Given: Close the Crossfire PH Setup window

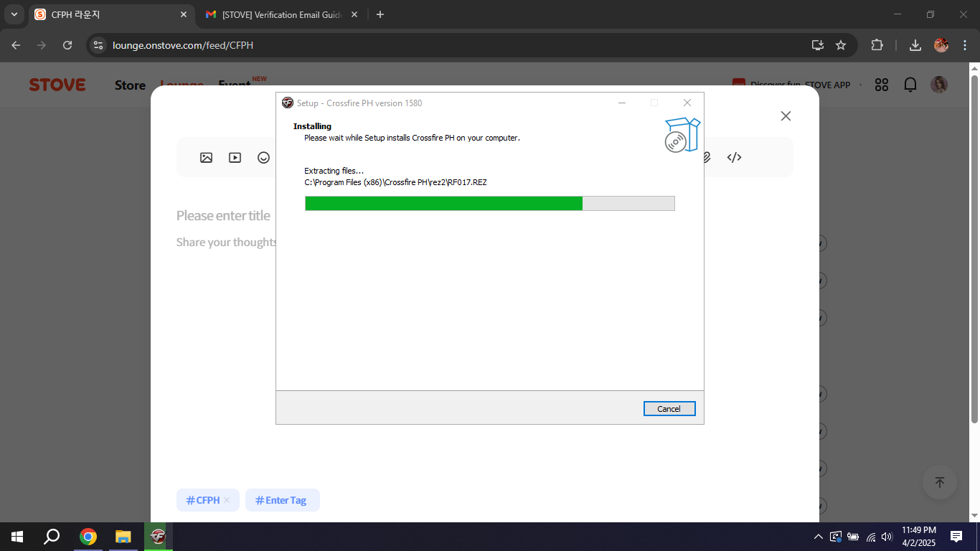Looking at the screenshot, I should pyautogui.click(x=687, y=103).
